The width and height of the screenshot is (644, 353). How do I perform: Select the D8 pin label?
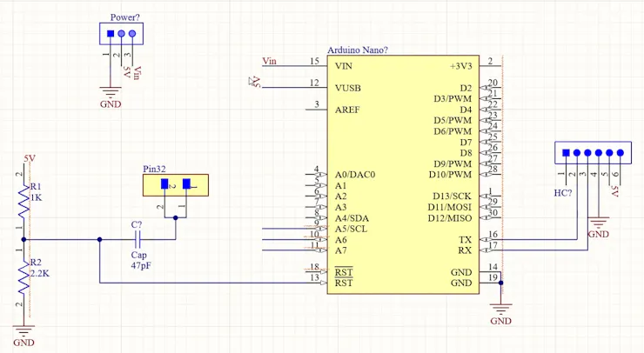point(466,153)
